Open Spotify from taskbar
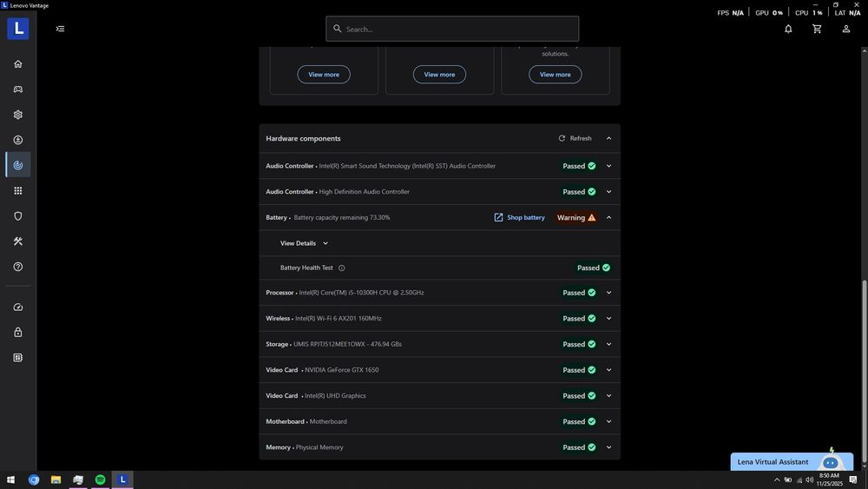868x489 pixels. pos(100,479)
